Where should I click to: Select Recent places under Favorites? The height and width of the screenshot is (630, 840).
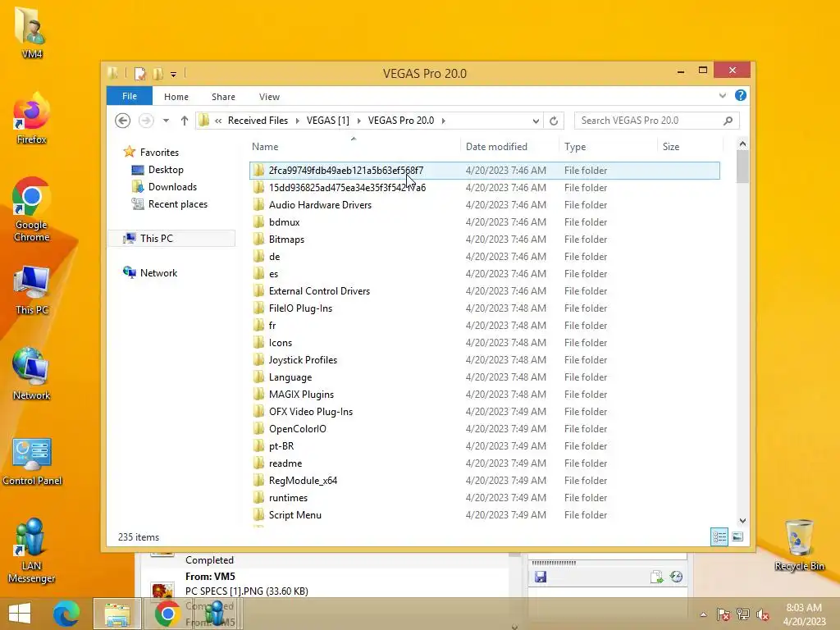tap(177, 204)
